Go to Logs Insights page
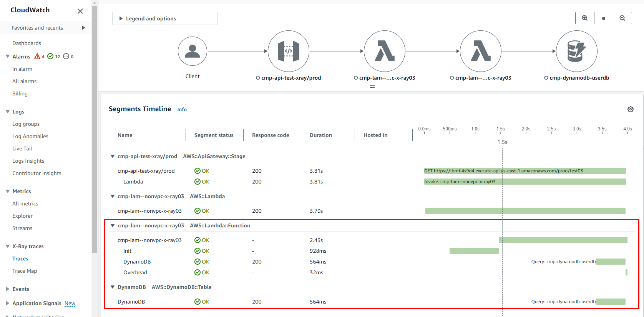The width and height of the screenshot is (644, 317). coord(28,161)
